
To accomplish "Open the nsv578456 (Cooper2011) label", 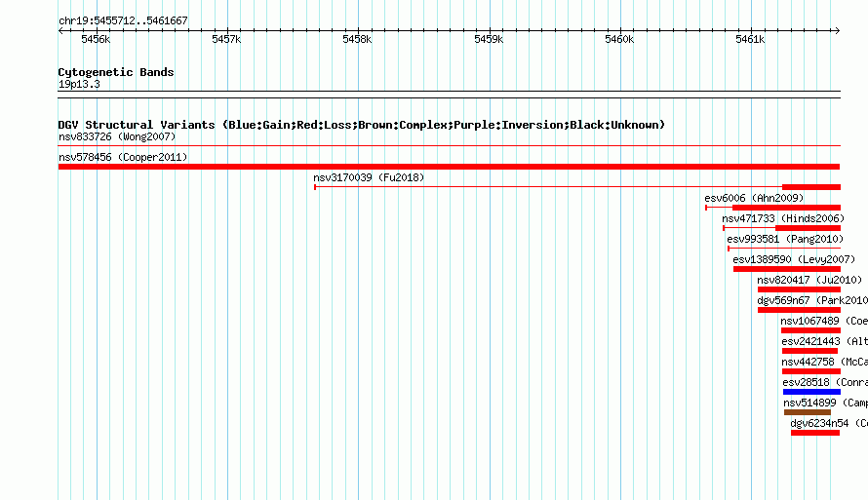I will click(x=123, y=157).
